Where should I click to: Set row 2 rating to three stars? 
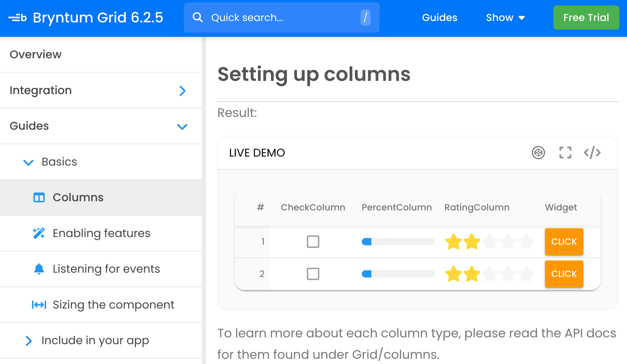point(490,274)
